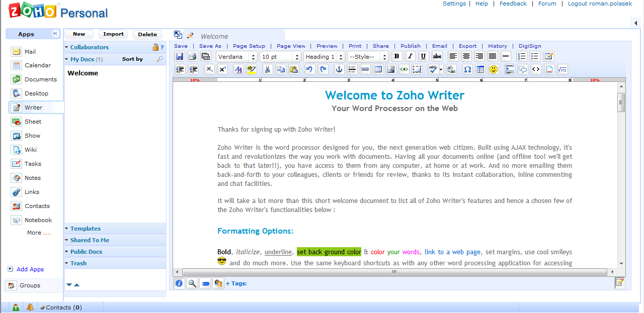The image size is (644, 313).
Task: Insert a special character with the Omega icon
Action: pos(467,69)
